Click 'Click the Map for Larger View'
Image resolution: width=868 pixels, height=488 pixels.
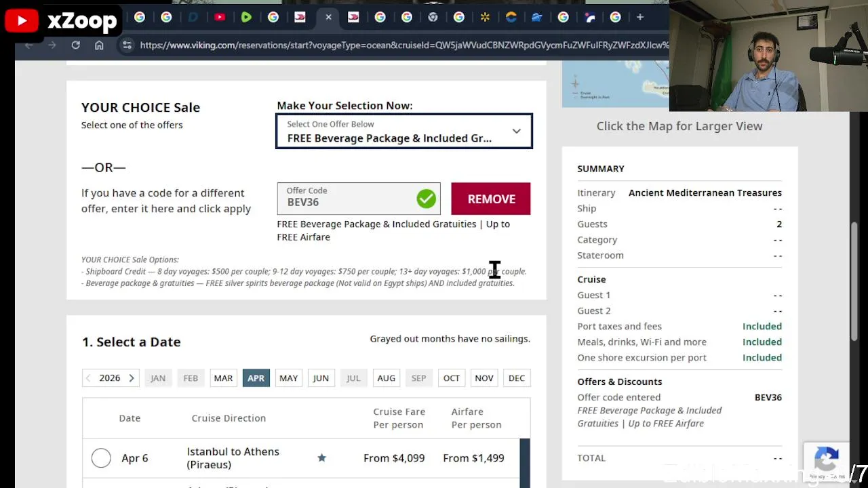tap(679, 126)
